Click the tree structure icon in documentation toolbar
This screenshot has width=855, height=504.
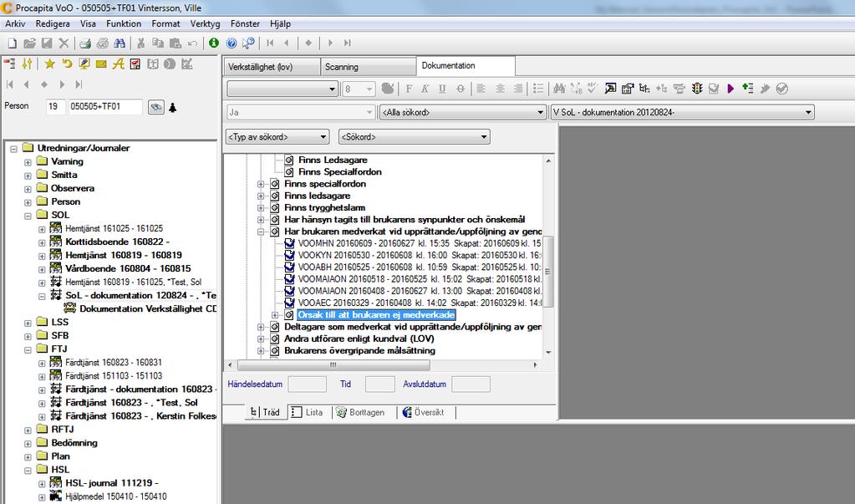[x=644, y=89]
